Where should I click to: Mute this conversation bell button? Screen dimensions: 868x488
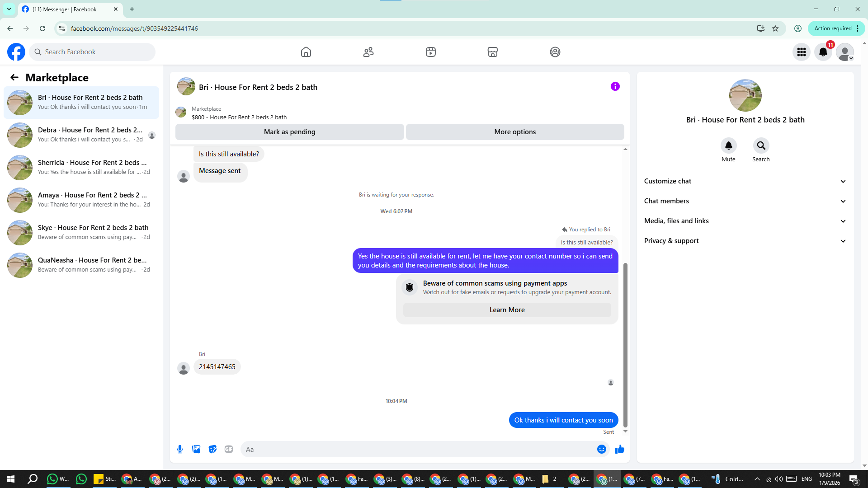click(728, 145)
